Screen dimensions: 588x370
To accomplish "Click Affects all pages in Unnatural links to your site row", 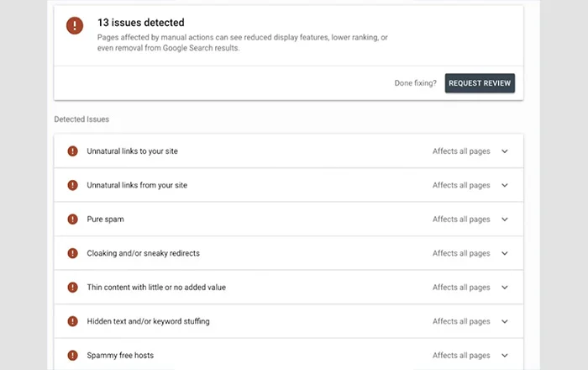I will [x=461, y=151].
